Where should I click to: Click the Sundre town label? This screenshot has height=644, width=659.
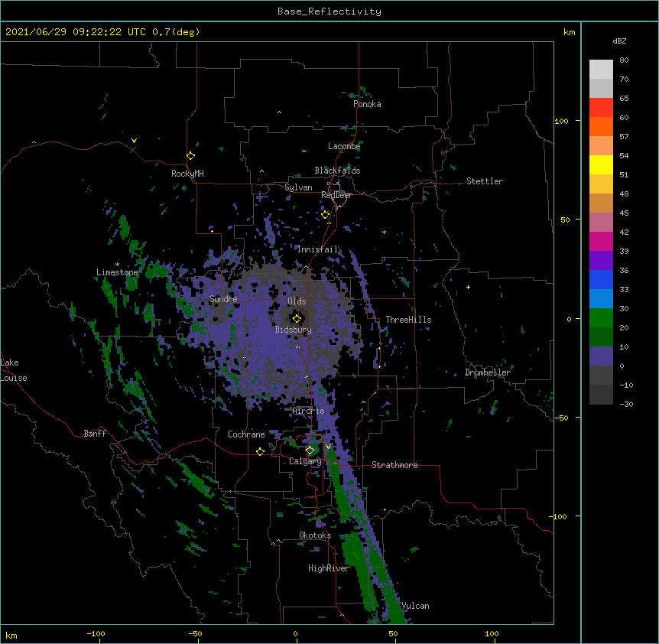coord(223,299)
